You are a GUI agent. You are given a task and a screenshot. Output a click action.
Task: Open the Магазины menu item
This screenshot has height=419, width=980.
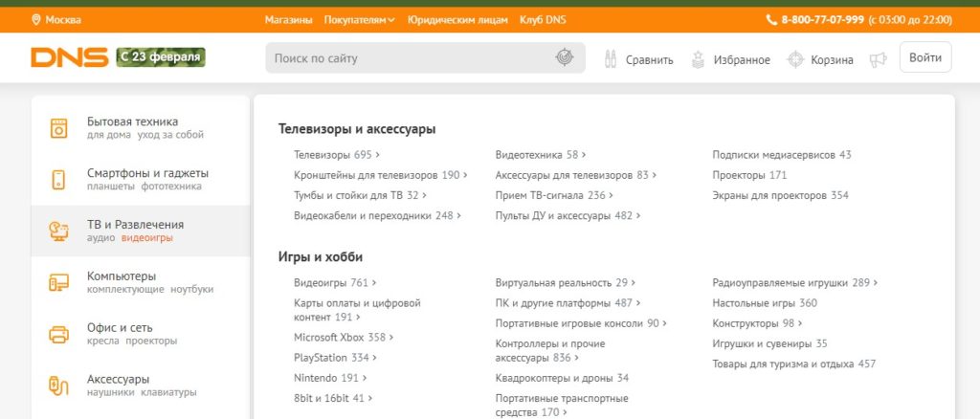coord(288,19)
